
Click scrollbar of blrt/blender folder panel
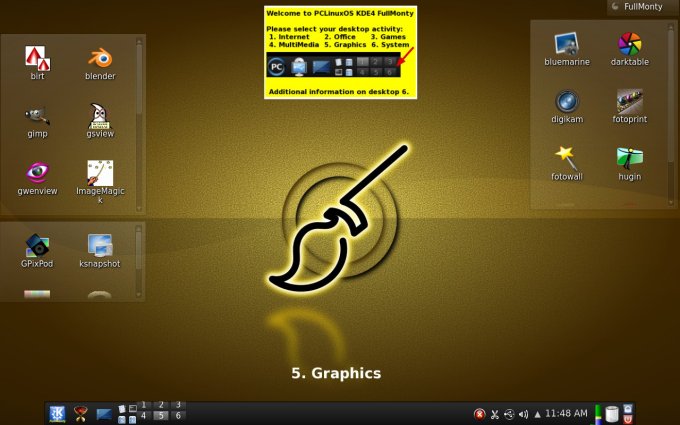pos(139,124)
